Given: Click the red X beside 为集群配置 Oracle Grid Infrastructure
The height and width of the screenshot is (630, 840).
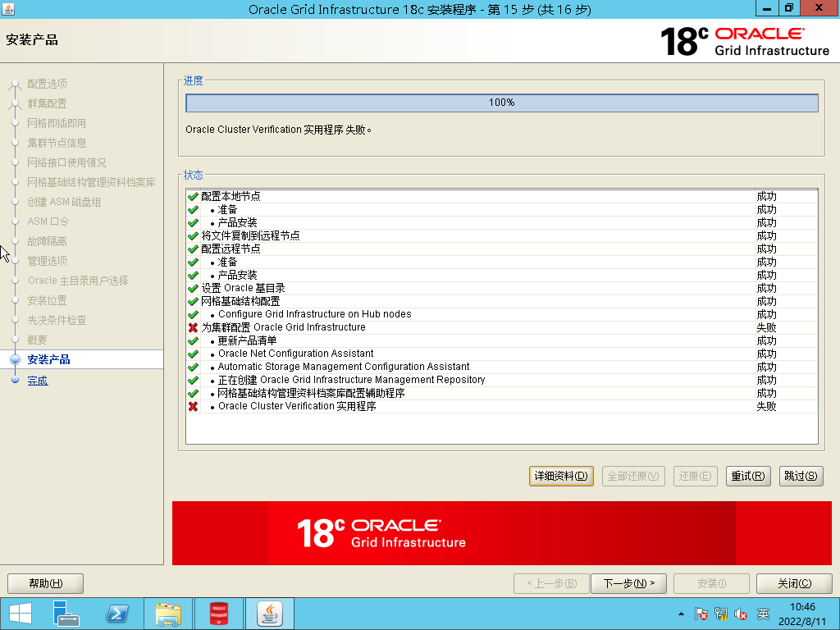Looking at the screenshot, I should pos(194,327).
